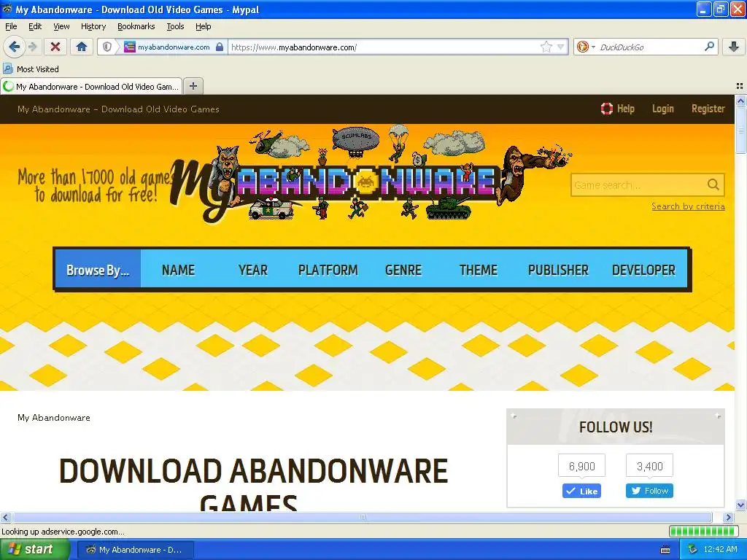
Task: Open the Most Visited bookmarks folder
Action: 31,69
